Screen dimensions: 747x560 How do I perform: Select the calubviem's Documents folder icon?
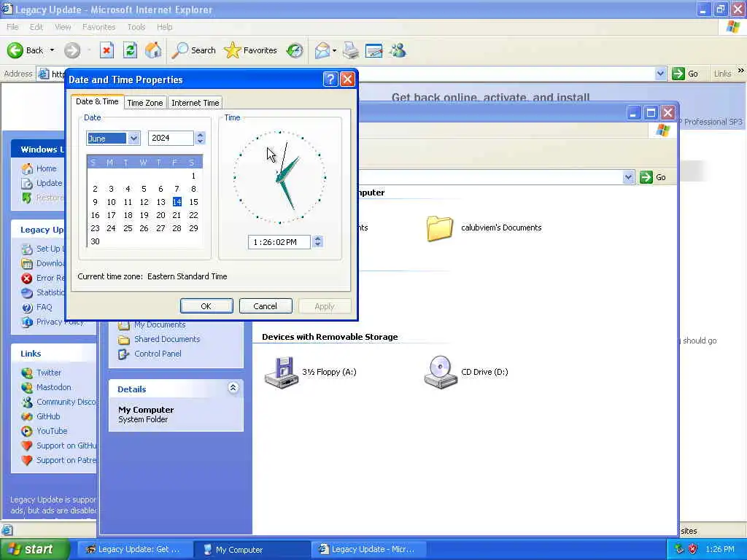pos(439,228)
